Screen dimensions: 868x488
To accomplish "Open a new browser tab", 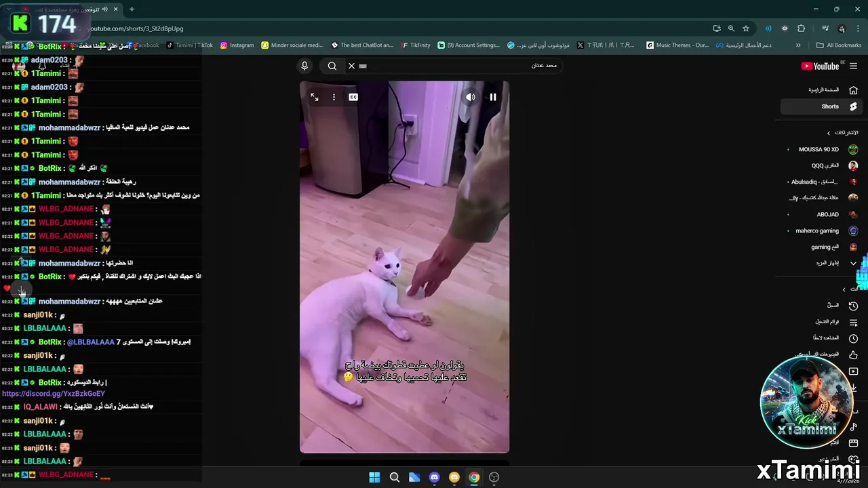I will point(132,9).
